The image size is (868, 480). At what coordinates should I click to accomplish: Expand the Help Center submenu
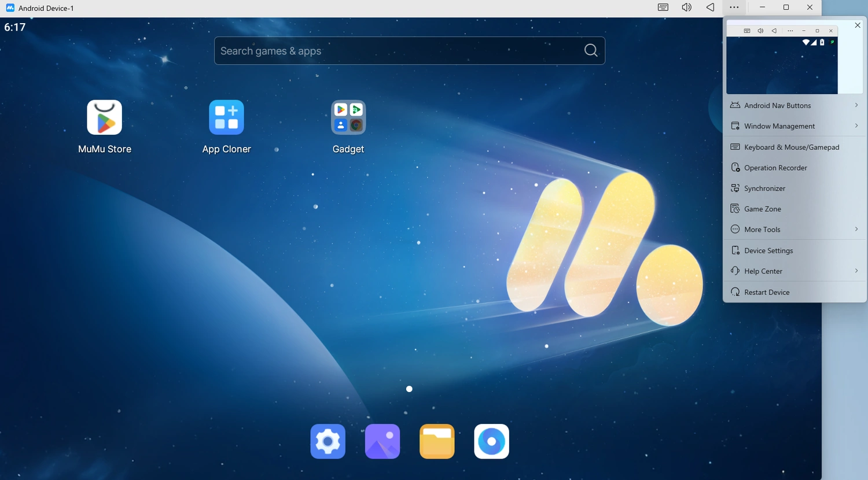pos(795,271)
